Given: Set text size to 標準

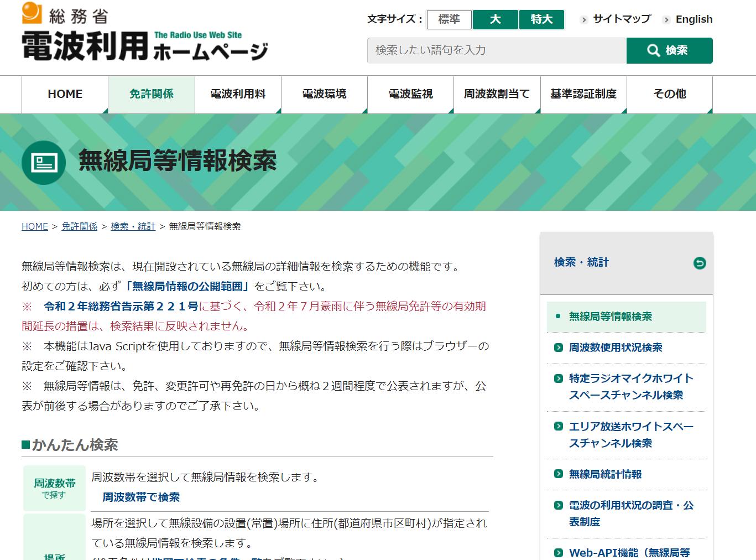Looking at the screenshot, I should pos(449,19).
